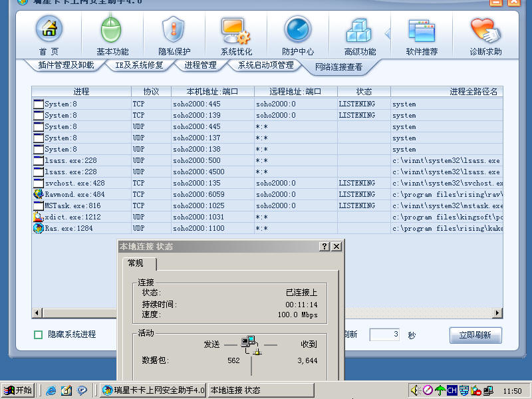The image size is (532, 399).
Task: Launch Internet Explorer from quick launch
Action: pos(51,390)
